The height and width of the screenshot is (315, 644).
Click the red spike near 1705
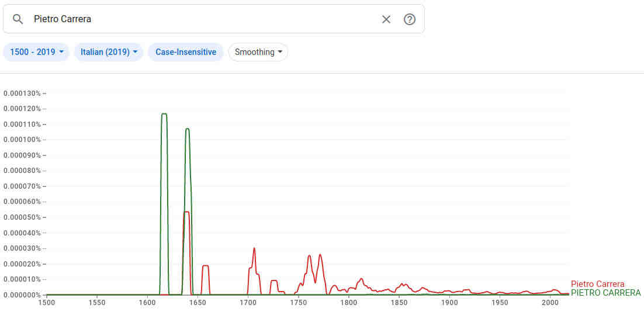tap(254, 248)
